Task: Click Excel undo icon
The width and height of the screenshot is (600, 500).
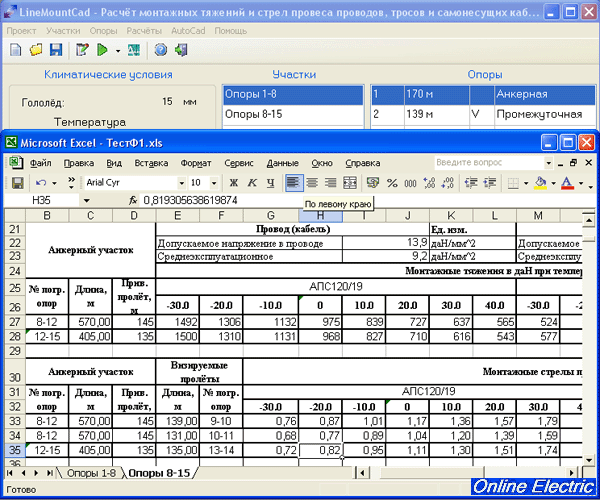Action: [x=41, y=183]
